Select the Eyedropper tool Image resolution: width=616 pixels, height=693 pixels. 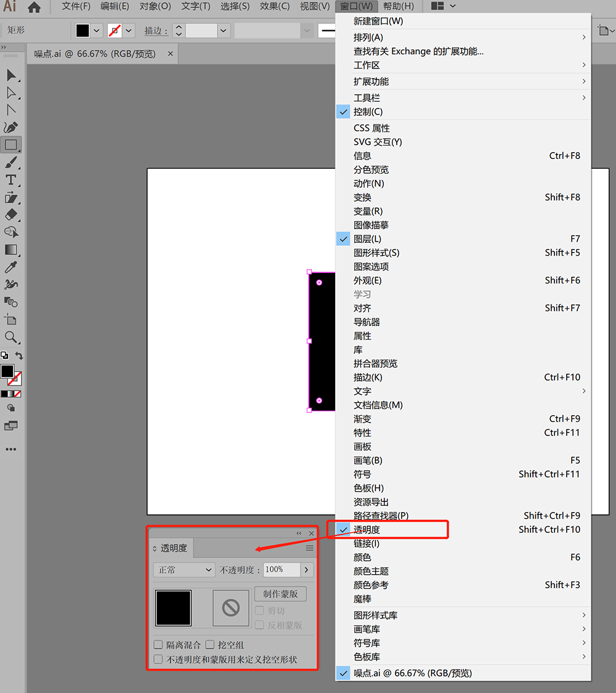[x=10, y=267]
